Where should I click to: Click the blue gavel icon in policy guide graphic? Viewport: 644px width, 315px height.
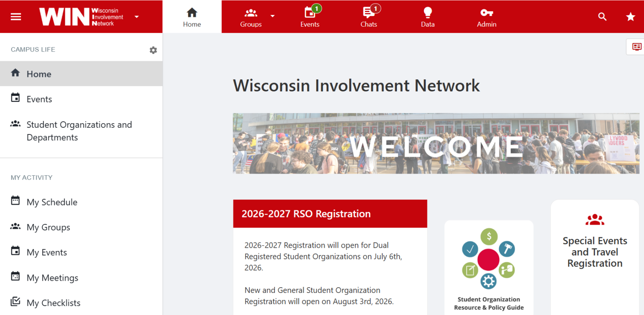507,249
